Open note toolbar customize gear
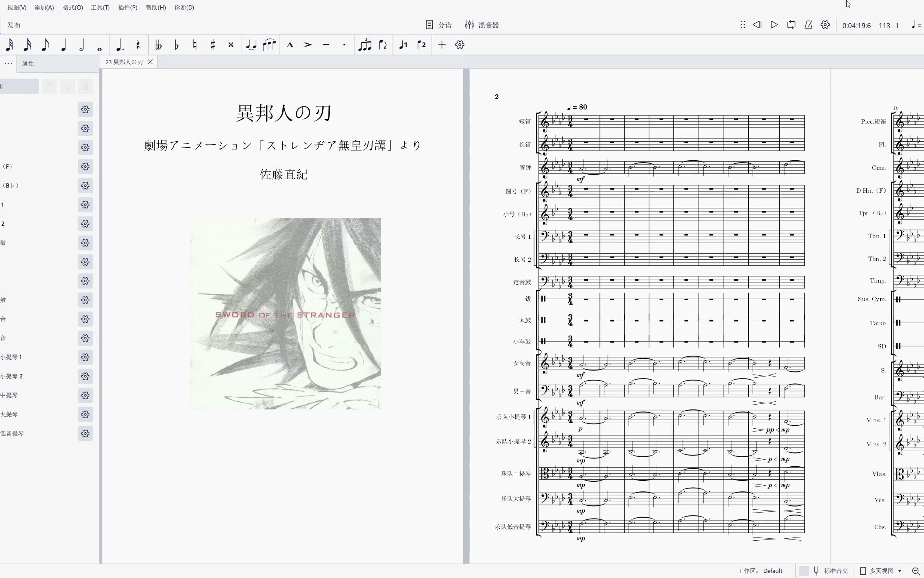Viewport: 924px width, 578px height. [460, 45]
